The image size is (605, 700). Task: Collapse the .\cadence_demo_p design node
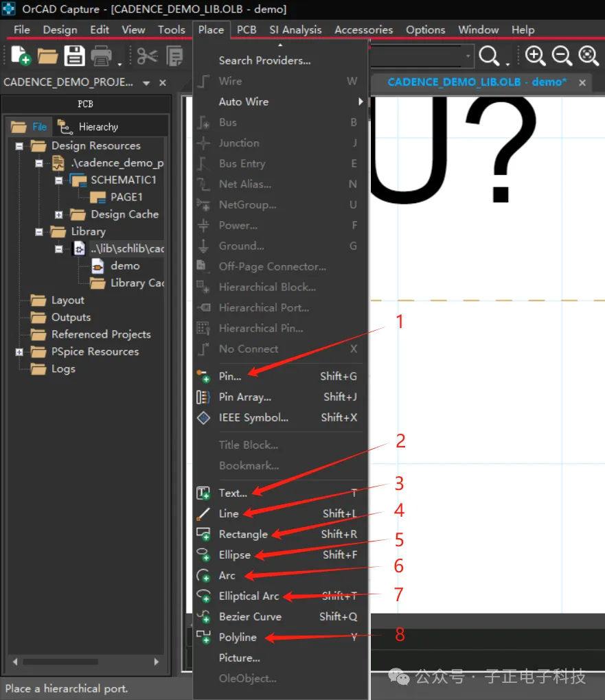(39, 163)
